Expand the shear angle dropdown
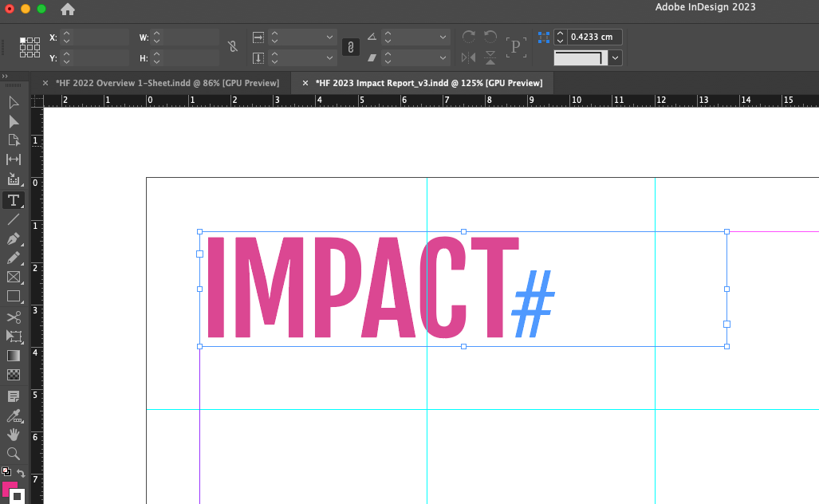The image size is (819, 504). (444, 57)
